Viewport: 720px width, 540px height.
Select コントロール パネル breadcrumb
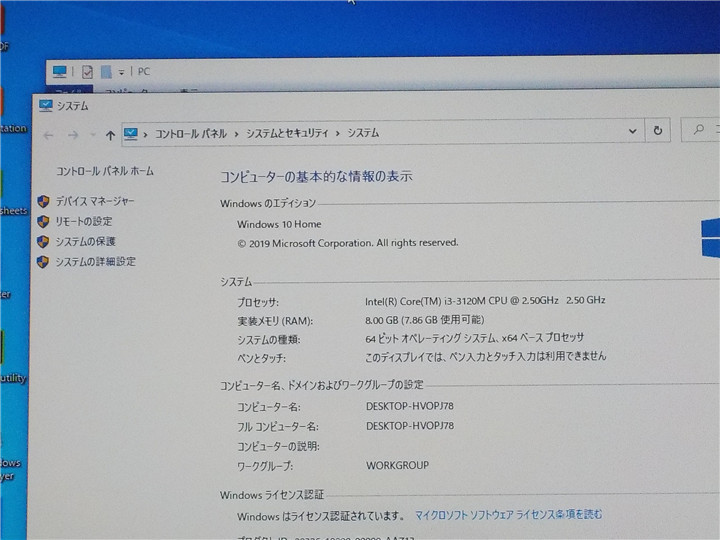pyautogui.click(x=191, y=134)
